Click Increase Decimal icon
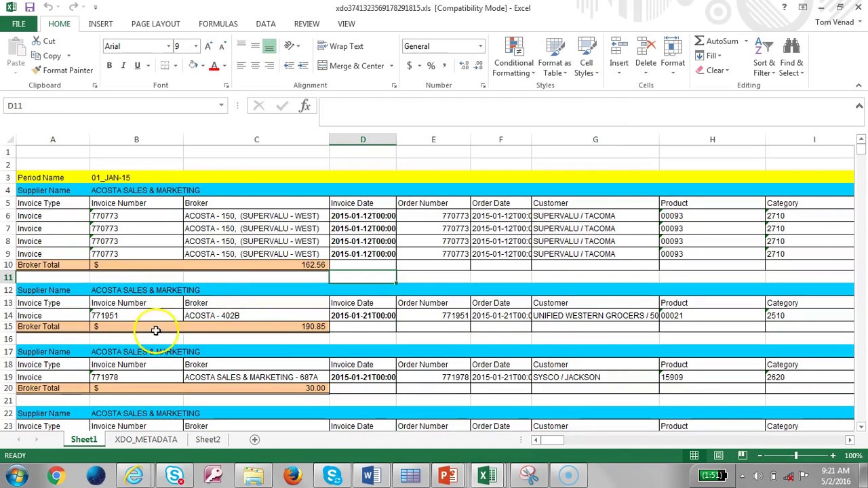 pos(464,66)
